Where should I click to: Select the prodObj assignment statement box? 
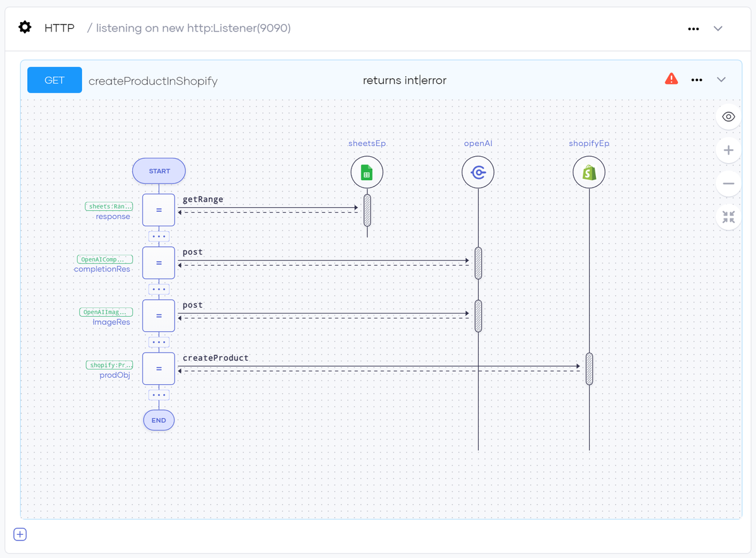[x=159, y=368]
